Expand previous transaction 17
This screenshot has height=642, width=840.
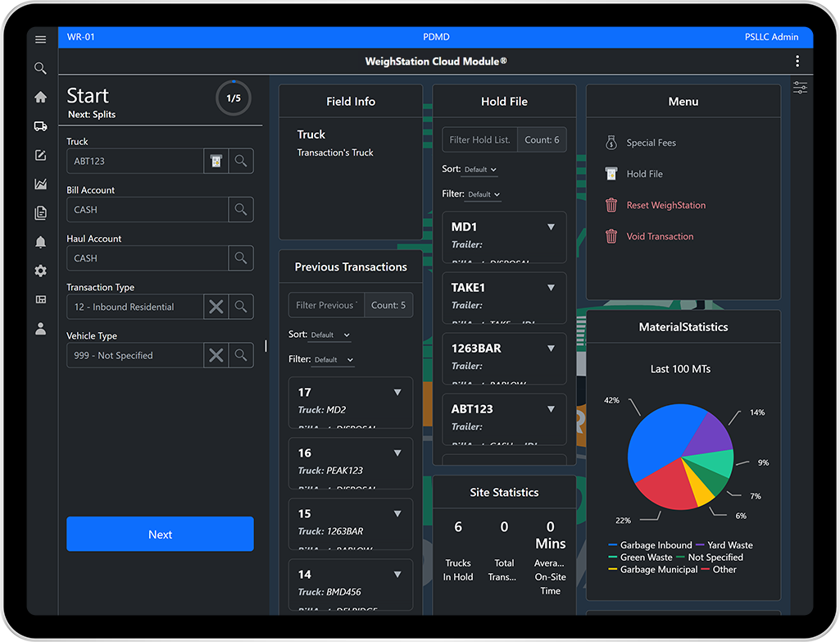[x=397, y=392]
